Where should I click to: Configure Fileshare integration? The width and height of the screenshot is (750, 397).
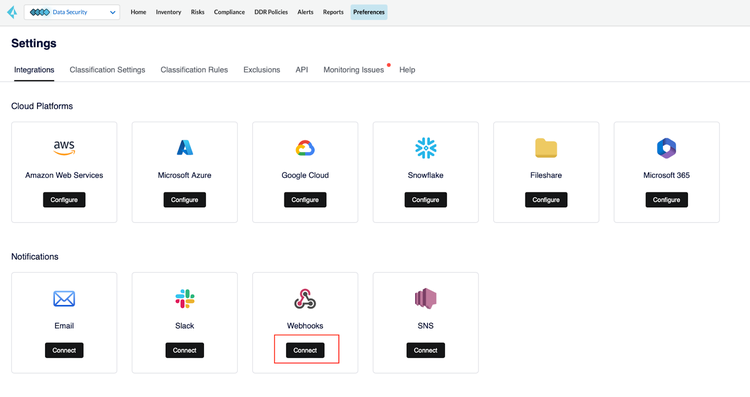point(546,200)
